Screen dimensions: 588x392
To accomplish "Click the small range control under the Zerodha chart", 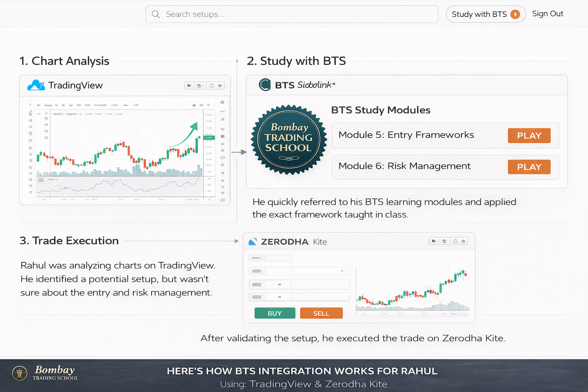I will point(459,314).
